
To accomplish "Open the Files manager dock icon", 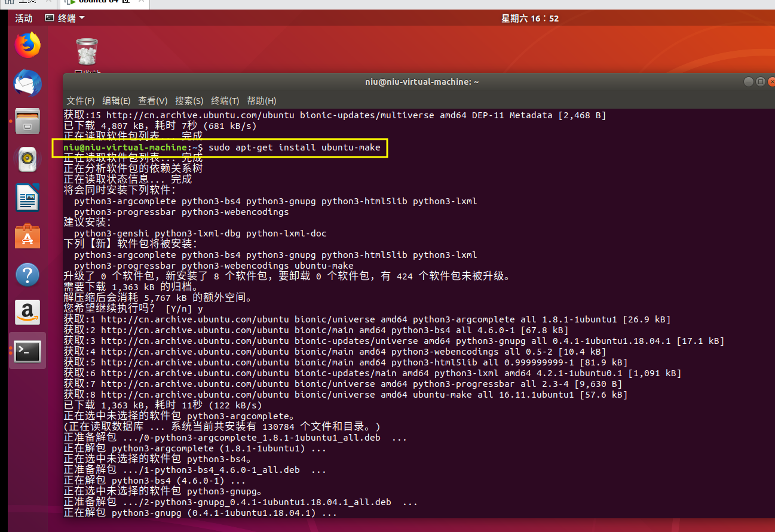I will pos(27,121).
